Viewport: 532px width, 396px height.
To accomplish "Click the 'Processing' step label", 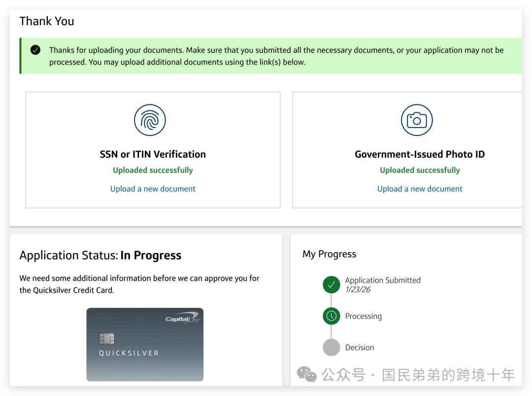I will (364, 316).
